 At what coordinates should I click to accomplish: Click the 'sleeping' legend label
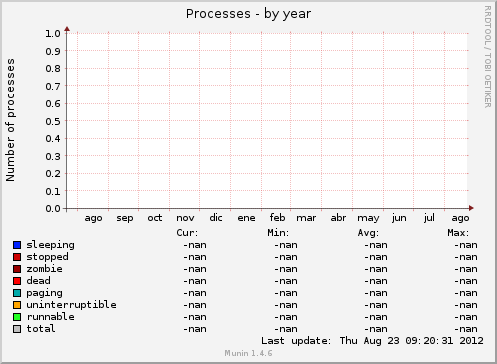coord(50,245)
